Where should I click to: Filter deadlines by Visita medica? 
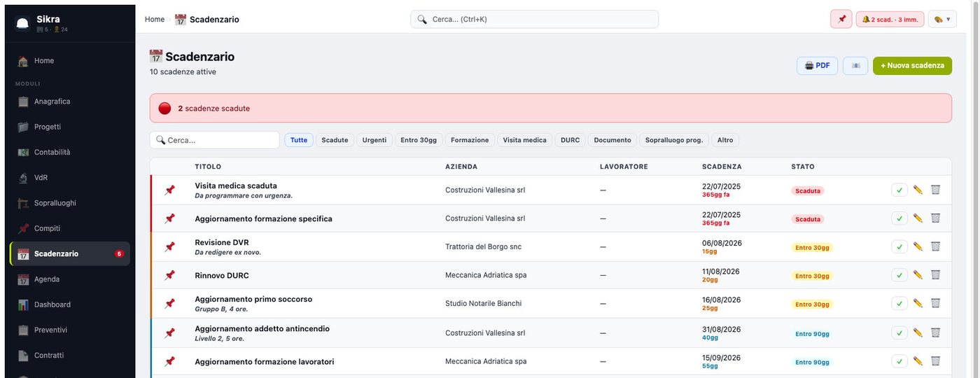(524, 140)
